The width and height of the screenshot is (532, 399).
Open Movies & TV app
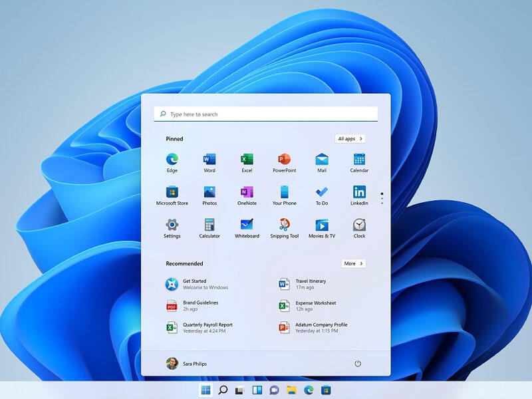click(x=322, y=228)
